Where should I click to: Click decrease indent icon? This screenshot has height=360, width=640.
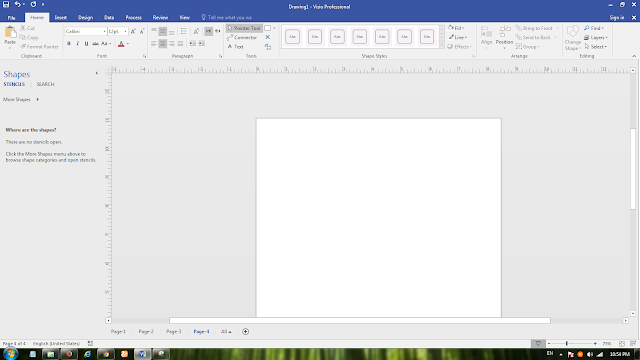tap(192, 43)
